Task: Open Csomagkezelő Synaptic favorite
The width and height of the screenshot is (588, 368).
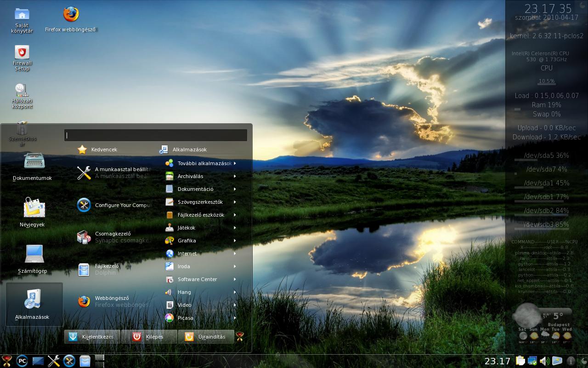Action: 114,237
